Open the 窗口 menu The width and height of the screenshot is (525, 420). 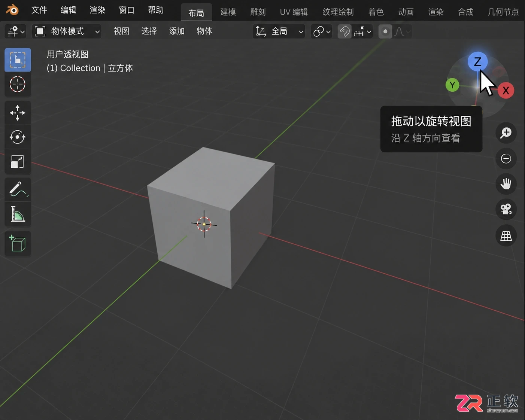(x=127, y=10)
